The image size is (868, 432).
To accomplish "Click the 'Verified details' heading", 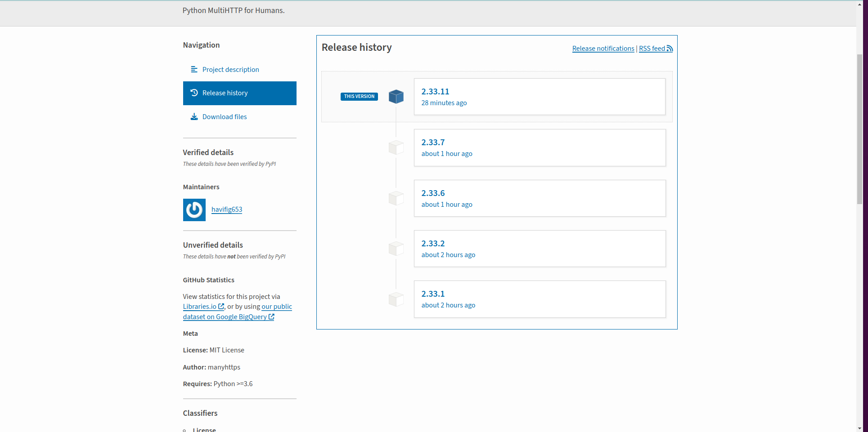I will (x=208, y=152).
